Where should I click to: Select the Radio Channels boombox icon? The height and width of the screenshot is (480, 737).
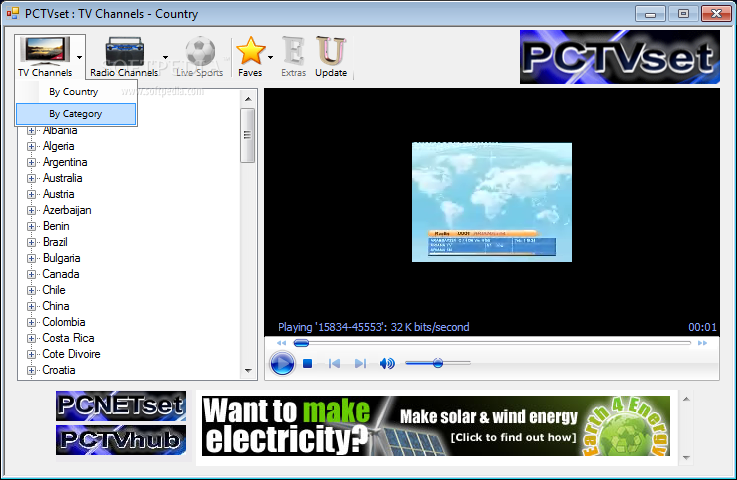(x=125, y=52)
